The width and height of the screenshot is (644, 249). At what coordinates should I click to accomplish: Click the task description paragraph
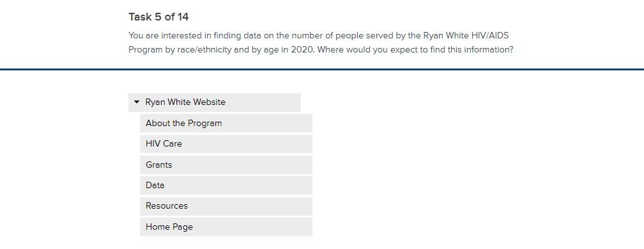point(321,43)
